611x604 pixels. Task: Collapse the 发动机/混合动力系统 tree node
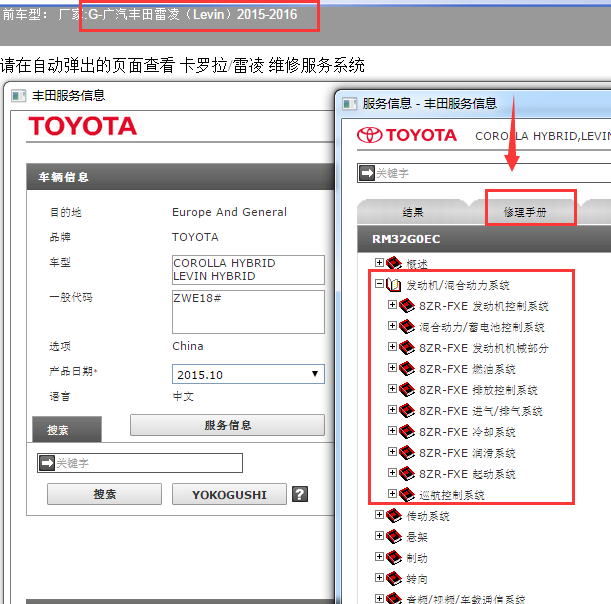379,284
